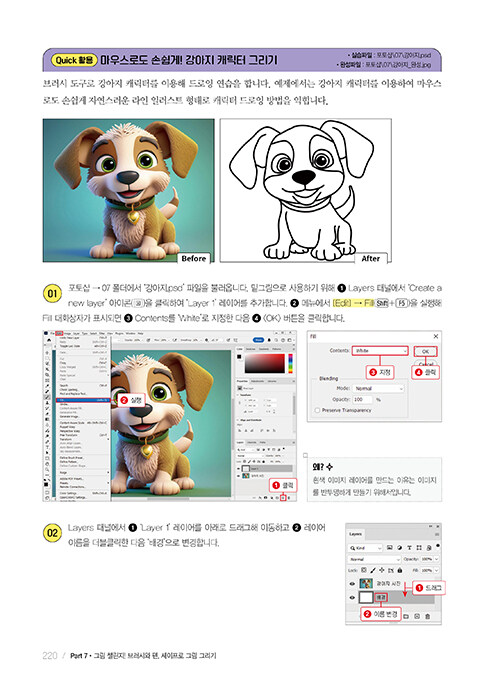
Task: Click the Create a new layer icon
Action: pyautogui.click(x=283, y=498)
